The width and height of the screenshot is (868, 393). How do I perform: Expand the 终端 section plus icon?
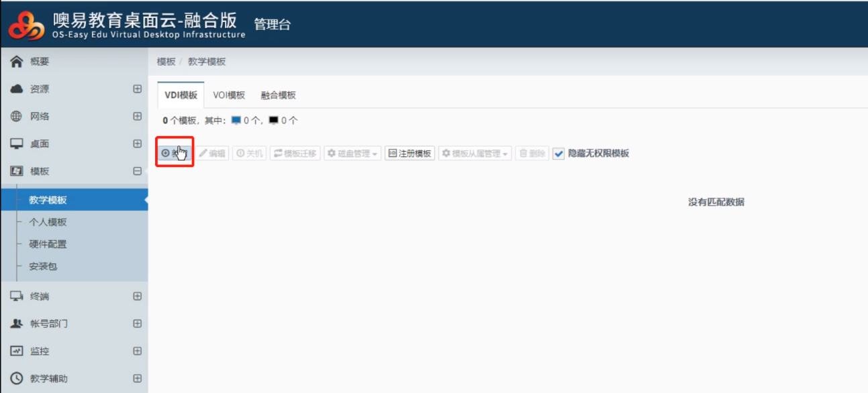[x=138, y=296]
